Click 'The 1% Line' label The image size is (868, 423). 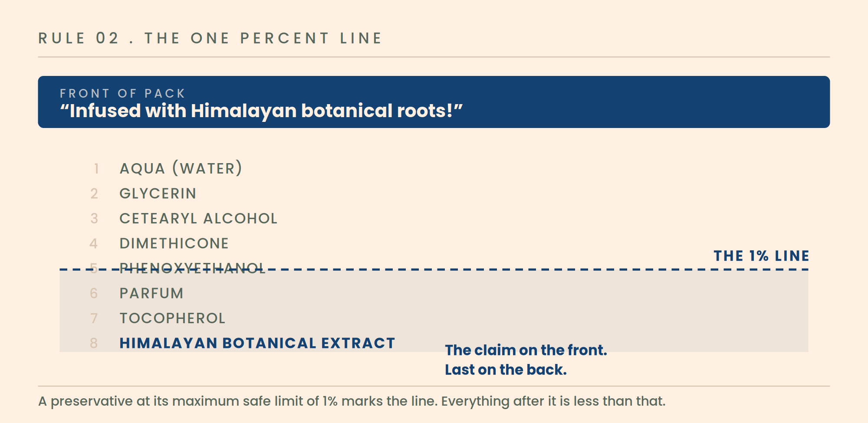(761, 256)
